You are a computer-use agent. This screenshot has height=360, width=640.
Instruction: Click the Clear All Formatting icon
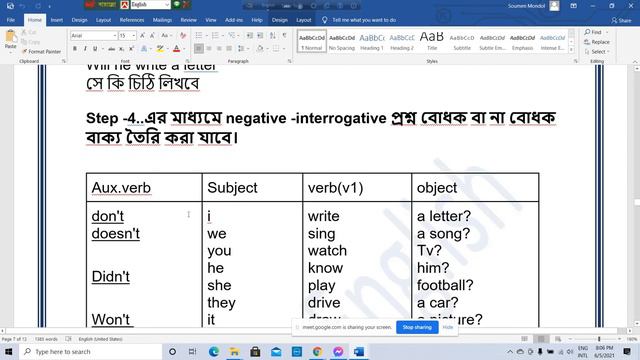[183, 36]
